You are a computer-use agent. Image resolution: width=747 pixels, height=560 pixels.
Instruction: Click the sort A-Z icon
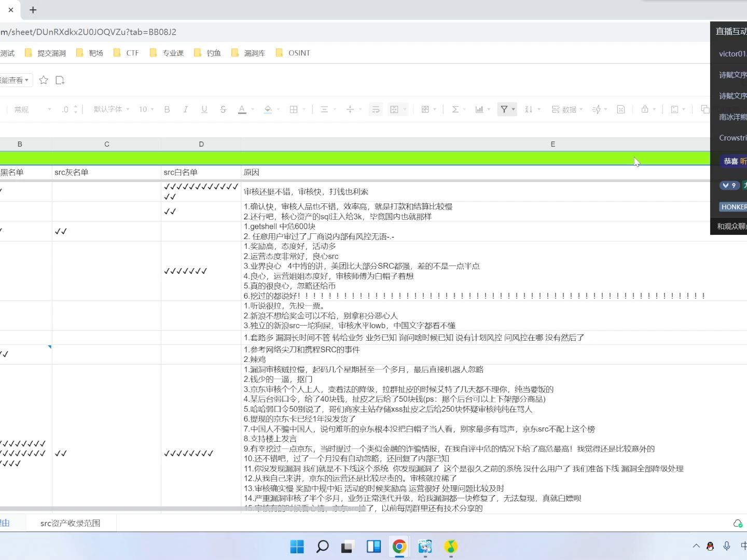coord(529,109)
